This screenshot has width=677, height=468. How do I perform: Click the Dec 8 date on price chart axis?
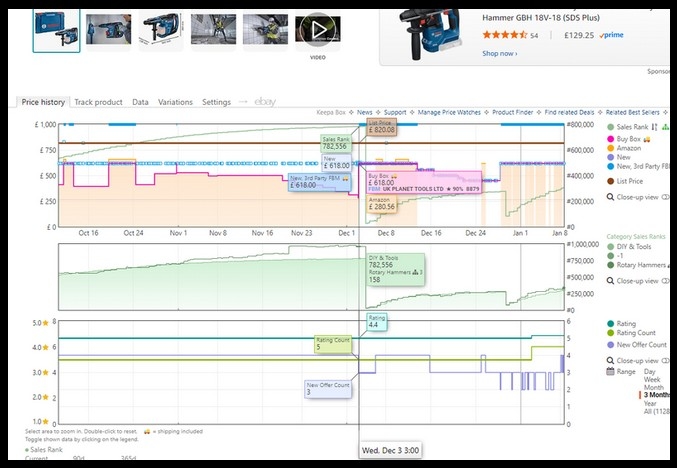pos(386,233)
